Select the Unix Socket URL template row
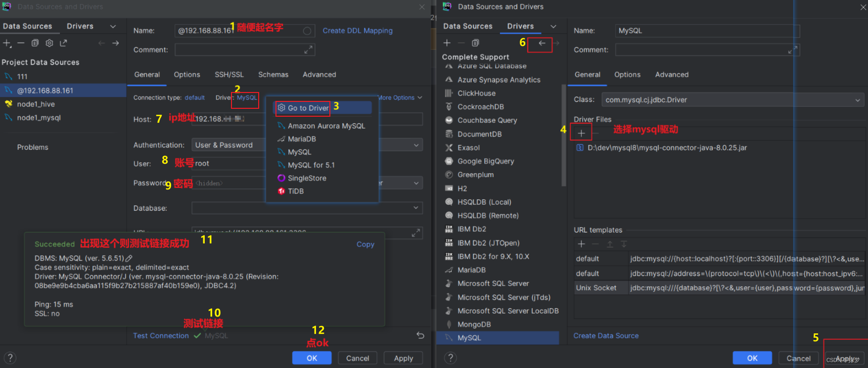 [720, 288]
